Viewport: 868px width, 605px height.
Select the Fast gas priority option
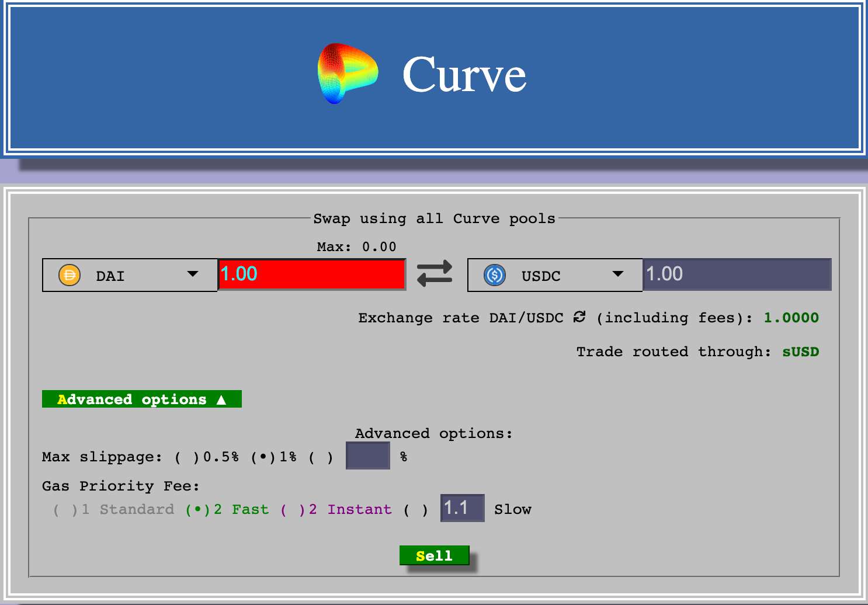point(196,509)
